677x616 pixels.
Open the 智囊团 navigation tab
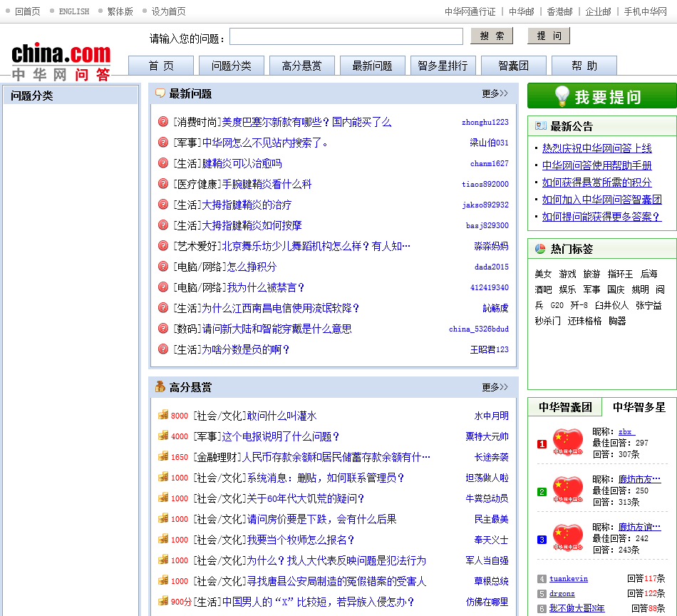coord(513,66)
